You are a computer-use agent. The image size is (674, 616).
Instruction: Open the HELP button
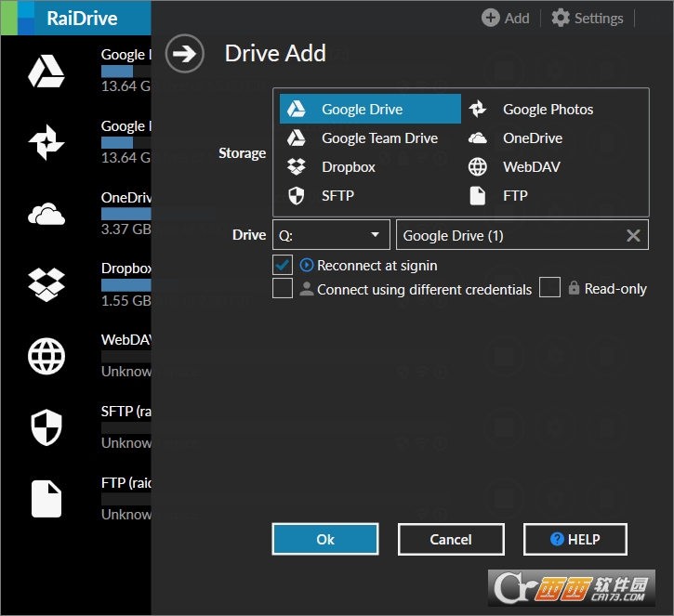pyautogui.click(x=575, y=539)
